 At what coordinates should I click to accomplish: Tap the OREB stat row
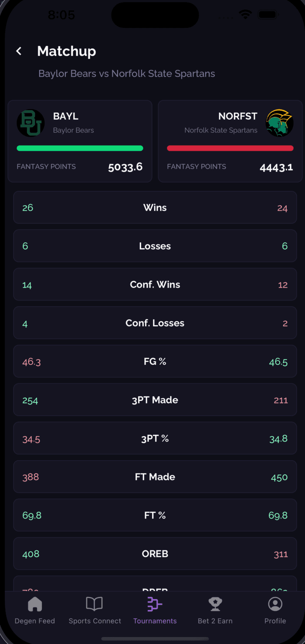[155, 554]
